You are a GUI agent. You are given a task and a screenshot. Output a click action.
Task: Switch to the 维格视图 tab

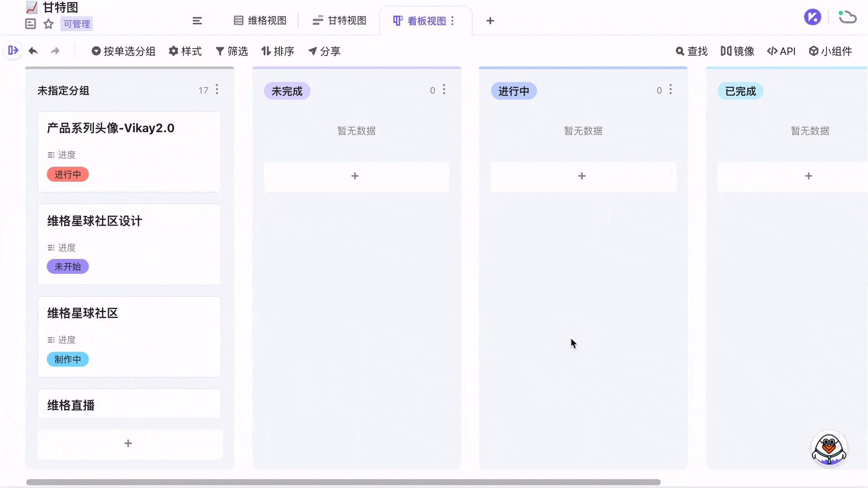(260, 20)
